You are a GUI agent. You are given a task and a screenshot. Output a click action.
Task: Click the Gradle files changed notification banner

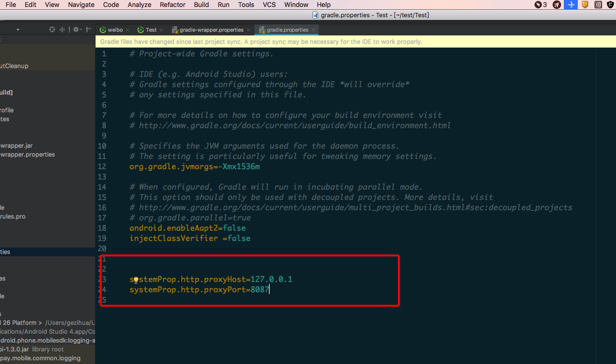356,41
